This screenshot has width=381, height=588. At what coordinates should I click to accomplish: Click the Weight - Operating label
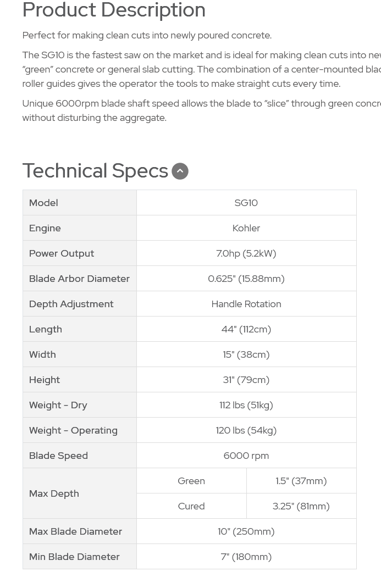[74, 430]
